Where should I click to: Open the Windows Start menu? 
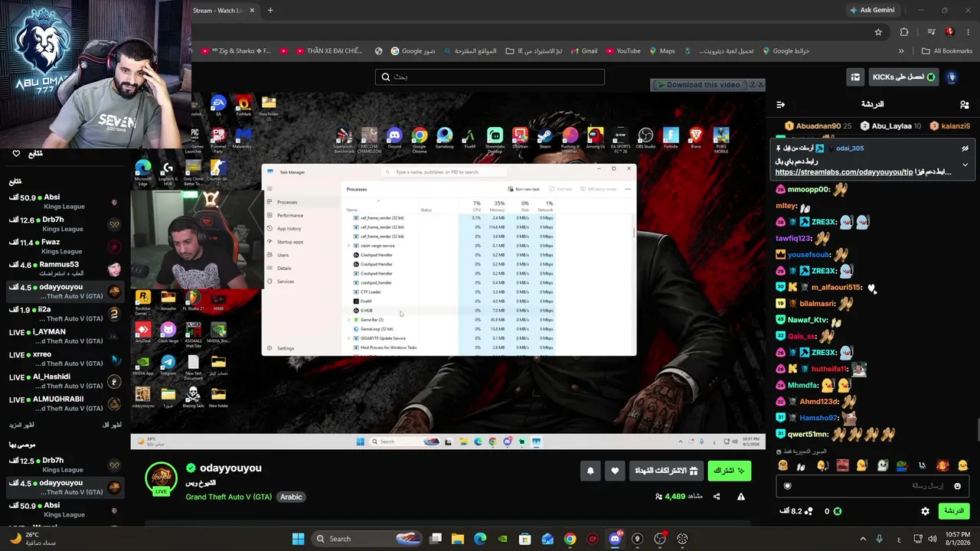coord(298,539)
